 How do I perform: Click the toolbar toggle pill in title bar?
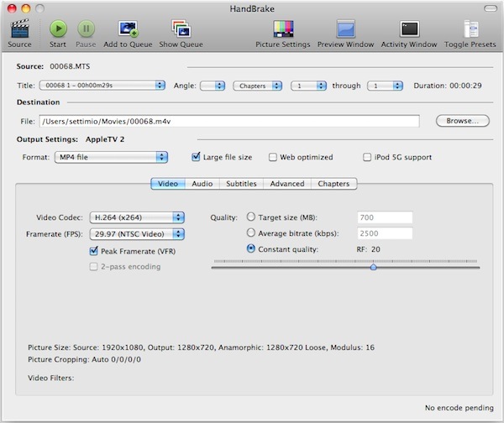click(491, 8)
